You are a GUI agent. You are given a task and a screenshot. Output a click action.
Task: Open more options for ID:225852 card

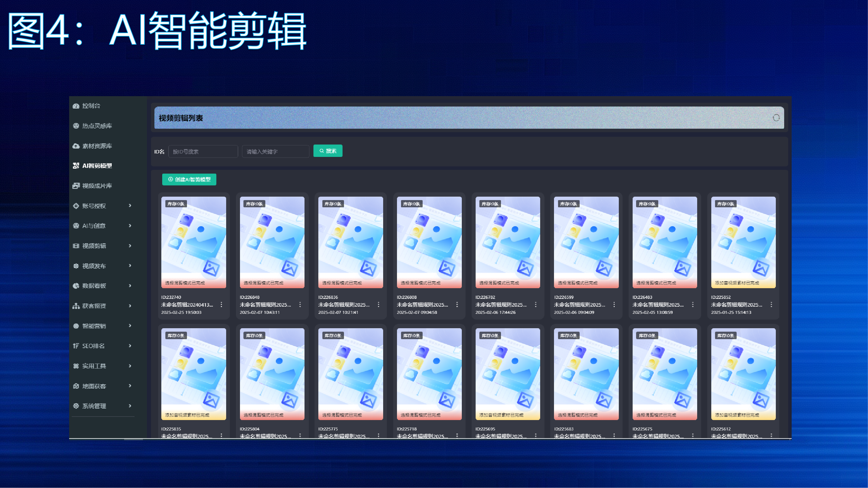point(771,304)
